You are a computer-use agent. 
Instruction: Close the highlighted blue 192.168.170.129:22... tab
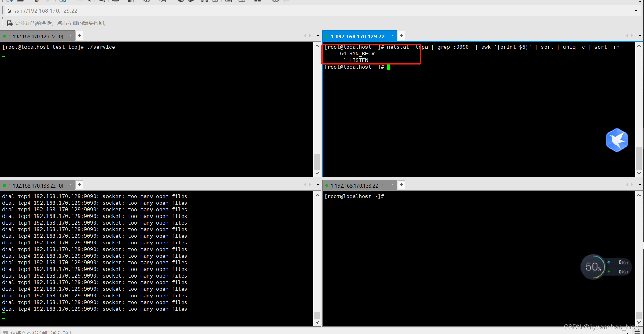[392, 36]
